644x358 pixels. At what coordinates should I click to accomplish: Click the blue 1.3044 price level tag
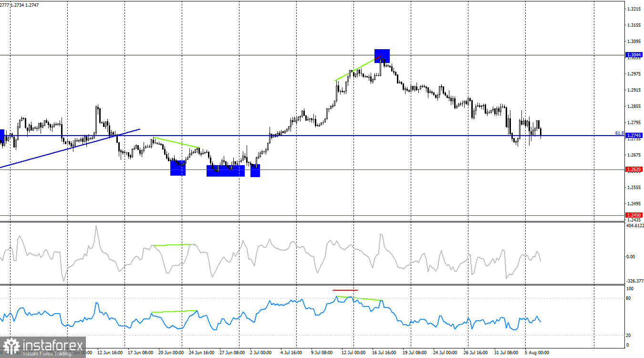click(x=634, y=55)
